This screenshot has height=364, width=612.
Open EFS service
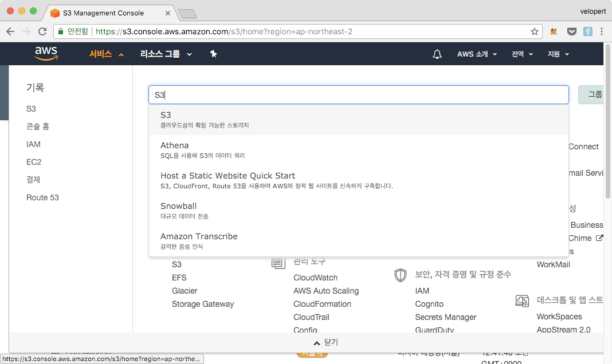[x=179, y=278]
